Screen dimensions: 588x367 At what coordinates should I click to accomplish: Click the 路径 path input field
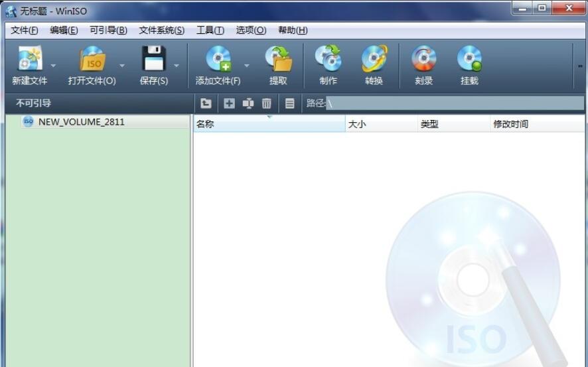click(x=455, y=103)
